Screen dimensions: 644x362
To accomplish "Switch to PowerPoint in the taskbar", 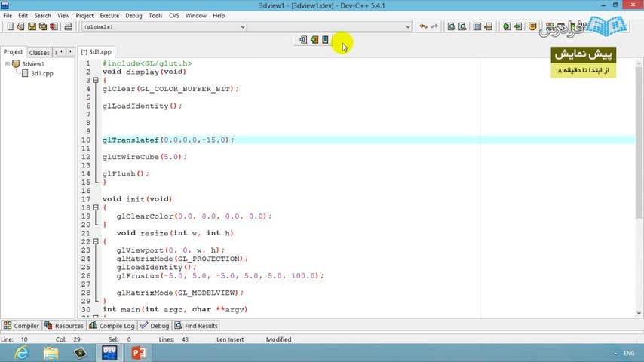I will coord(139,353).
